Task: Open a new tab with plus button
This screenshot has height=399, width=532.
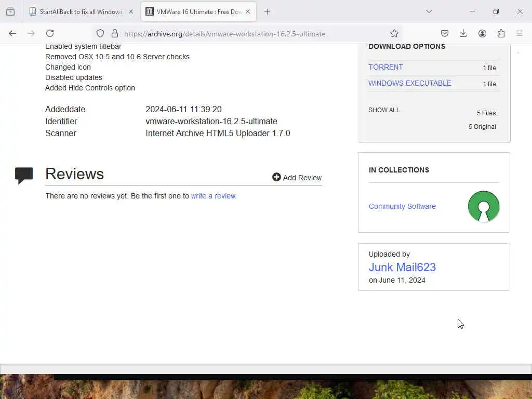Action: tap(268, 12)
